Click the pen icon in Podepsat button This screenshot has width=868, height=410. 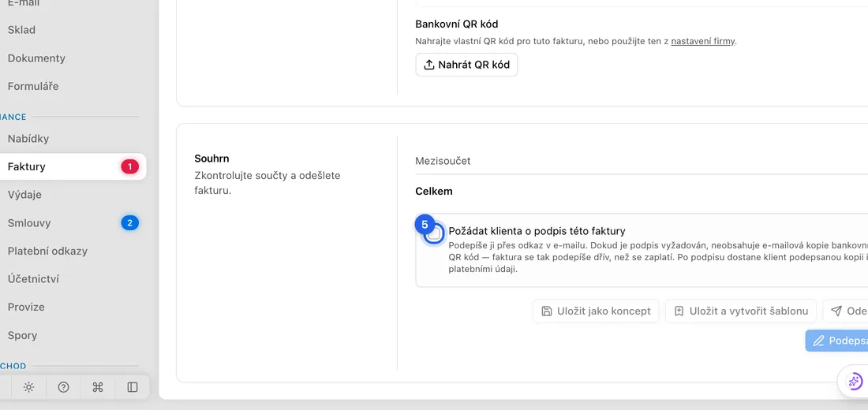818,341
